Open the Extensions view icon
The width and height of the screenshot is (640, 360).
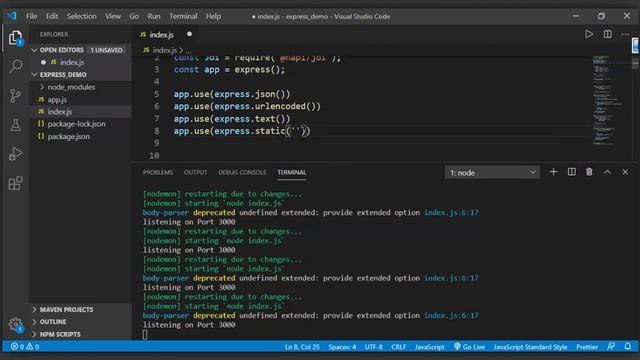(x=16, y=183)
